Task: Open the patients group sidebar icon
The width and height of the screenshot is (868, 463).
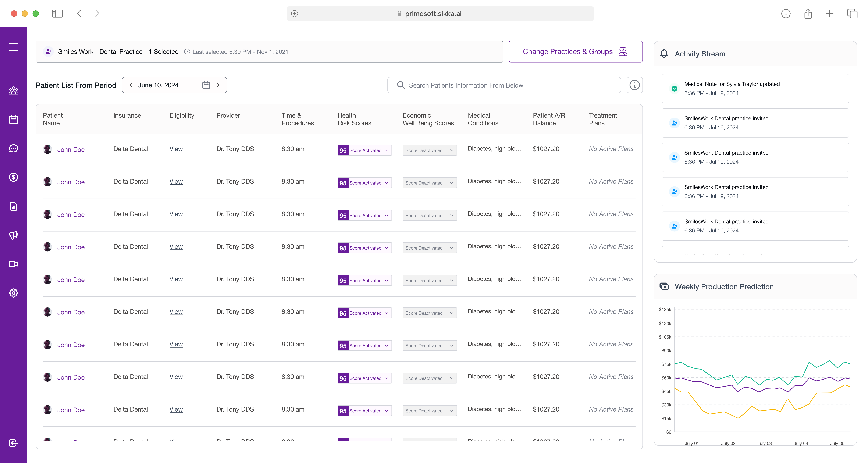Action: tap(14, 91)
